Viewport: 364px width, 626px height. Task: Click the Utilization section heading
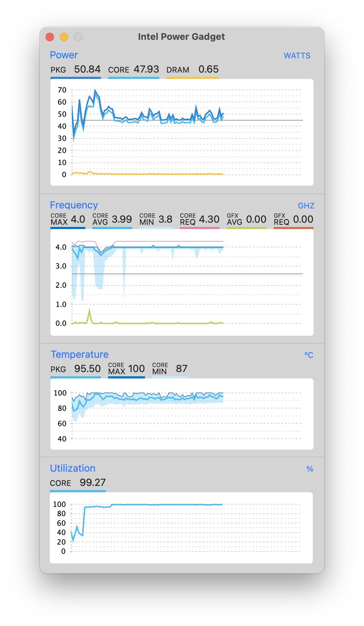(x=73, y=468)
